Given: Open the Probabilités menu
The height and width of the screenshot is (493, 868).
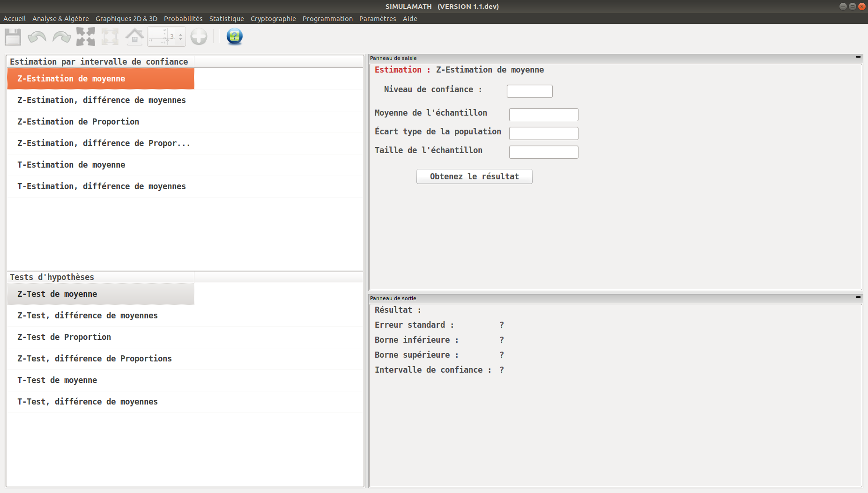Looking at the screenshot, I should pyautogui.click(x=183, y=19).
